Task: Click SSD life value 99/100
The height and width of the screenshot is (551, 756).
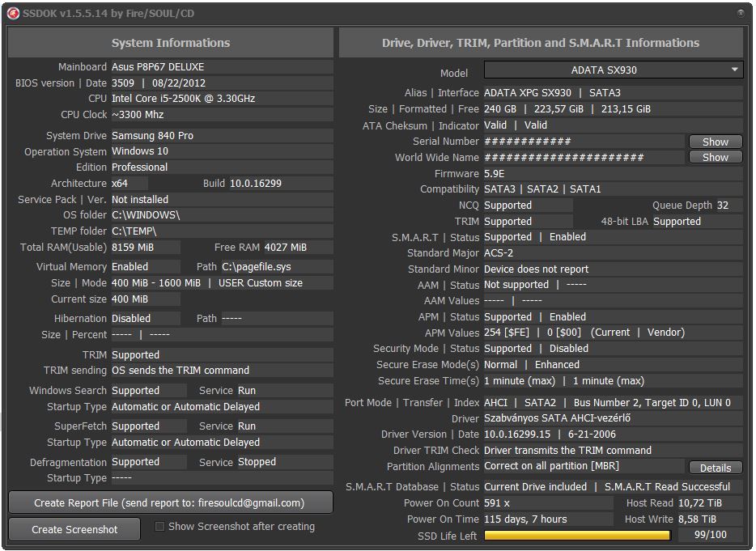Action: tap(710, 535)
